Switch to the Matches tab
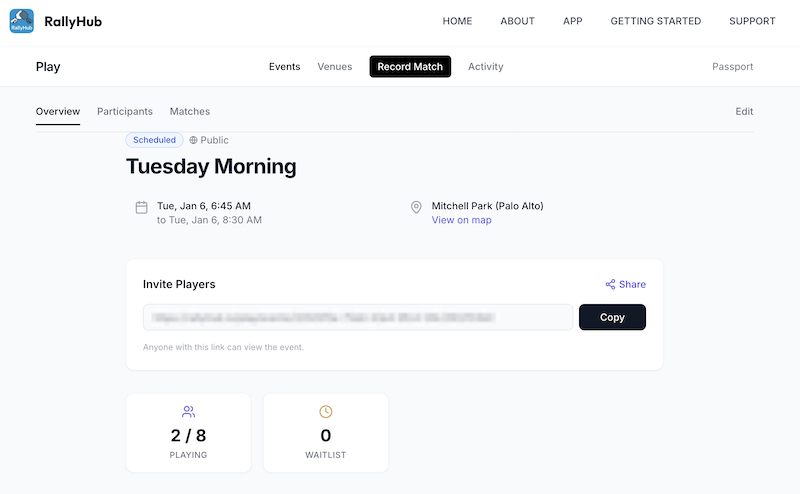Screen dimensions: 800x494 [x=190, y=111]
